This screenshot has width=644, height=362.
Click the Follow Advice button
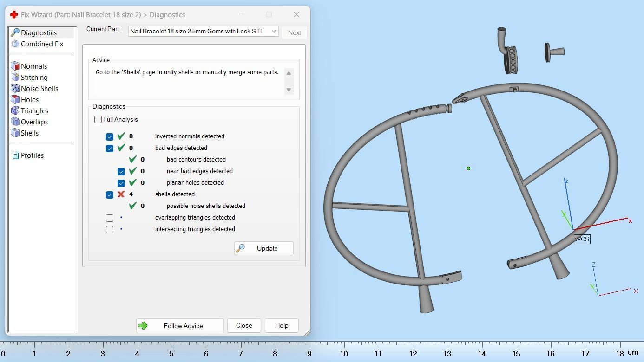pos(180,325)
